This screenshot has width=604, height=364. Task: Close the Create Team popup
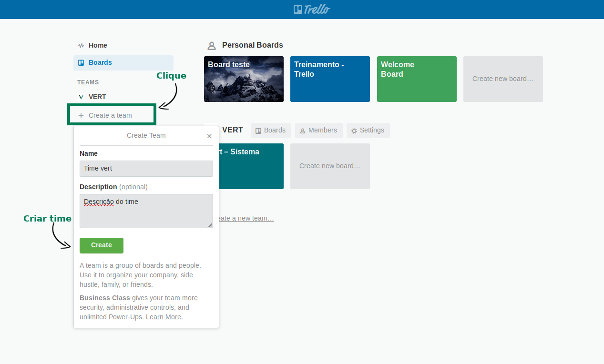pyautogui.click(x=209, y=136)
